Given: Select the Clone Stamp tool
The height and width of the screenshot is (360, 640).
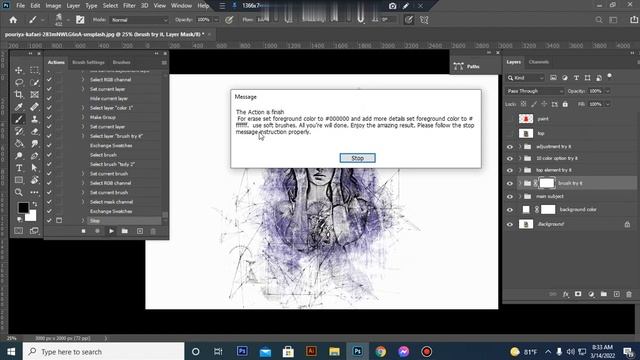Looking at the screenshot, I should [x=35, y=119].
